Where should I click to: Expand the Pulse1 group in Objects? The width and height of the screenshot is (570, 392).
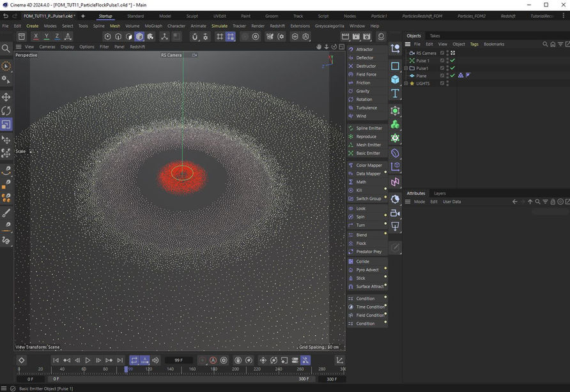406,68
